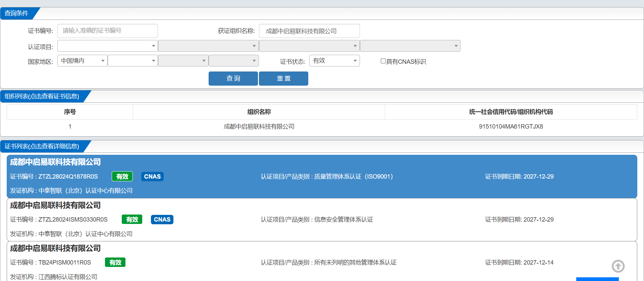This screenshot has width=644, height=281.
Task: Open the first 认证项目 dropdown
Action: click(108, 46)
